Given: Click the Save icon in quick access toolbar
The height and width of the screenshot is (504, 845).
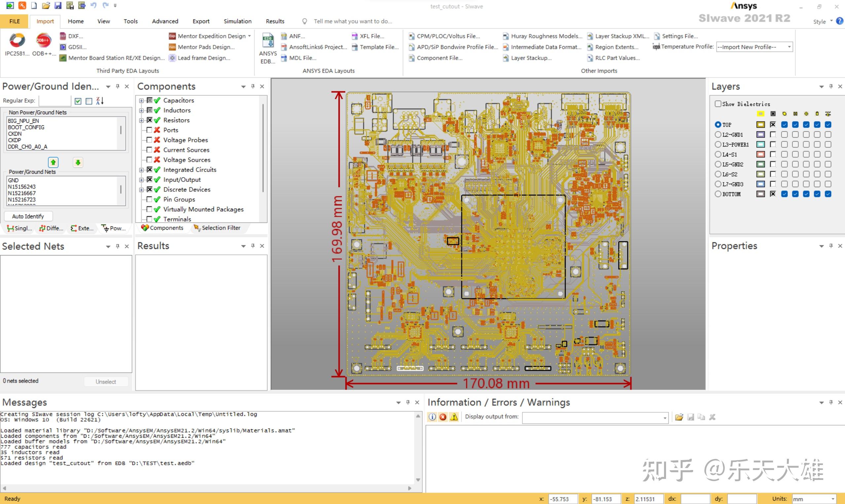Looking at the screenshot, I should pos(58,5).
